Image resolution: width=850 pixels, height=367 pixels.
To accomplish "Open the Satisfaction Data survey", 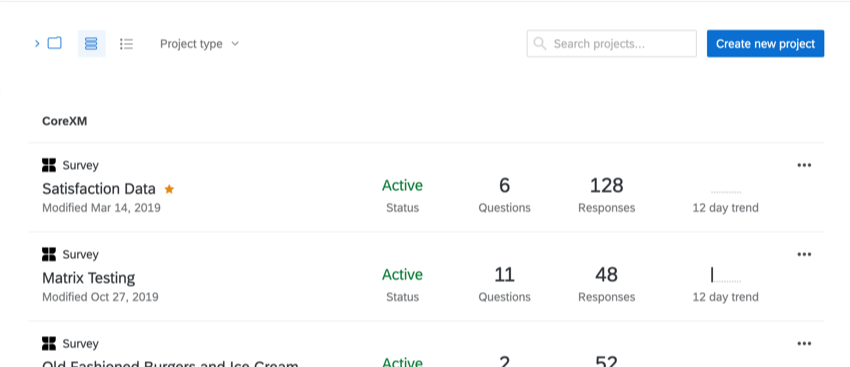I will tap(99, 189).
